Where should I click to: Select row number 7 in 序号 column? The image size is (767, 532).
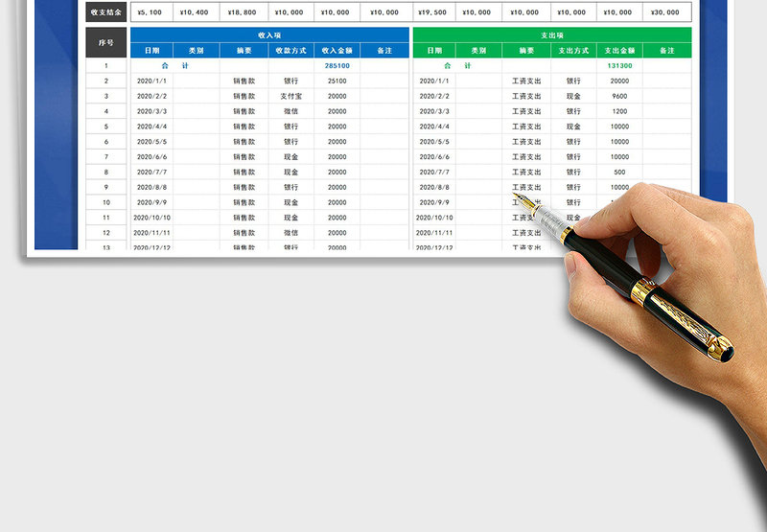[x=105, y=156]
